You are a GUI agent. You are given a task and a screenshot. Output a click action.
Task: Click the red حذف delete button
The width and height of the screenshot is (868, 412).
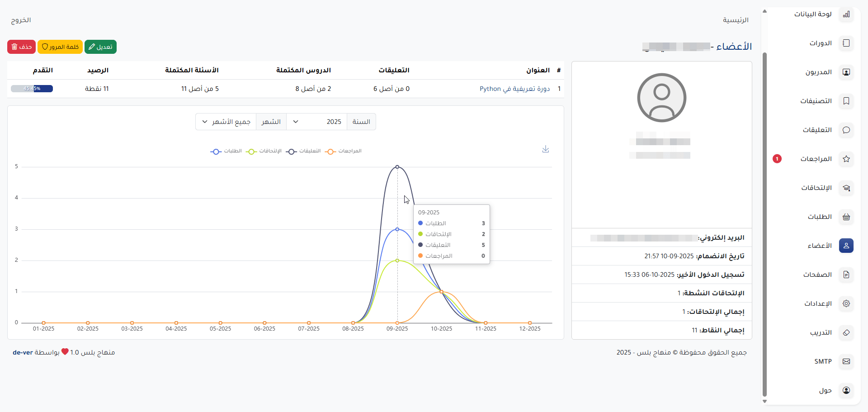pos(21,47)
